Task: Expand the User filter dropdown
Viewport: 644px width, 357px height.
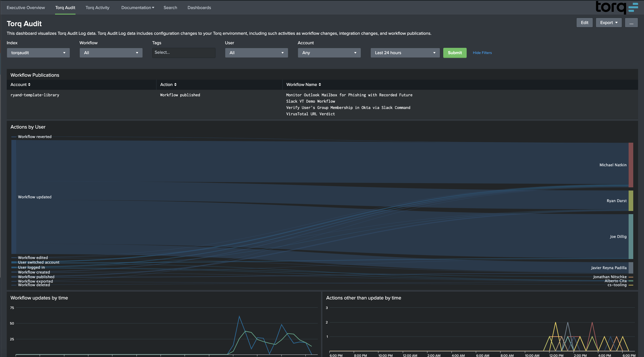Action: 256,53
